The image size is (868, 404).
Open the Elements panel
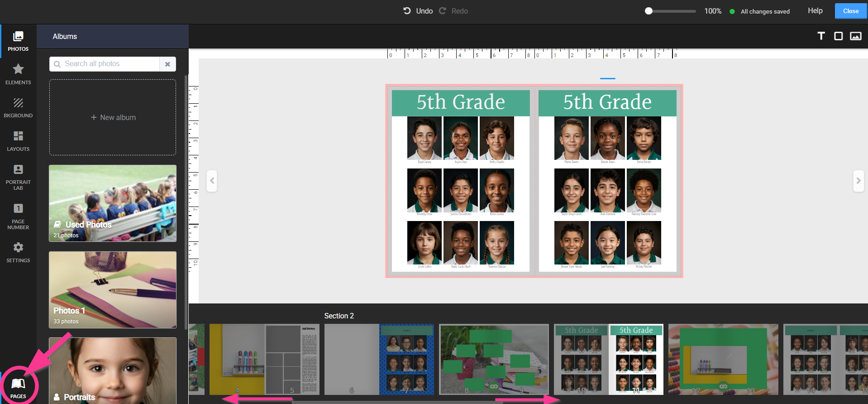pos(18,74)
